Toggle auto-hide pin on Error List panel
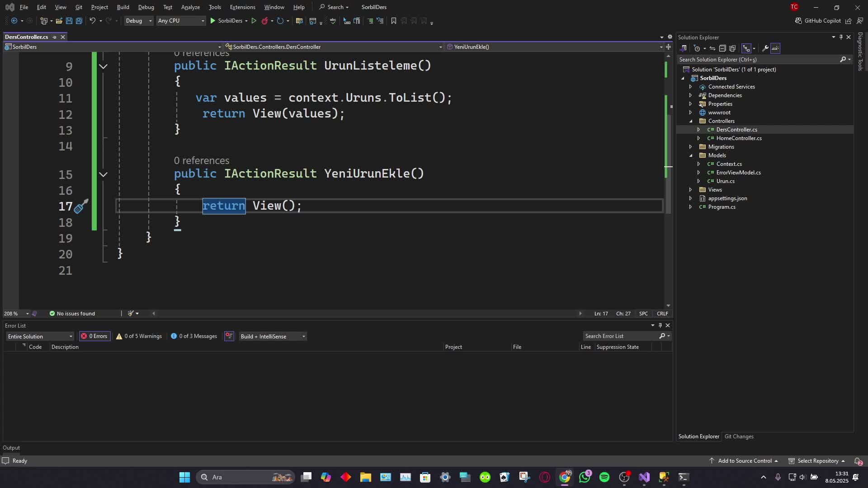The height and width of the screenshot is (488, 868). (660, 325)
